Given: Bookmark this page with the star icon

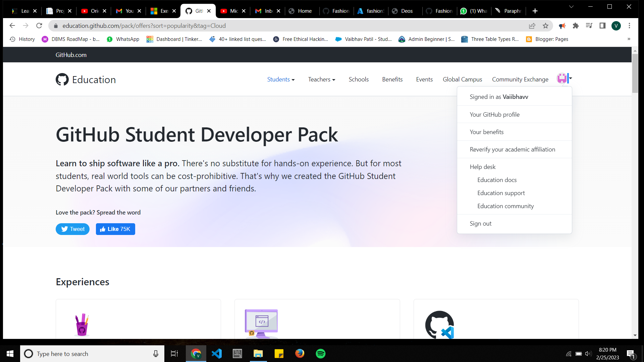Looking at the screenshot, I should 546,26.
